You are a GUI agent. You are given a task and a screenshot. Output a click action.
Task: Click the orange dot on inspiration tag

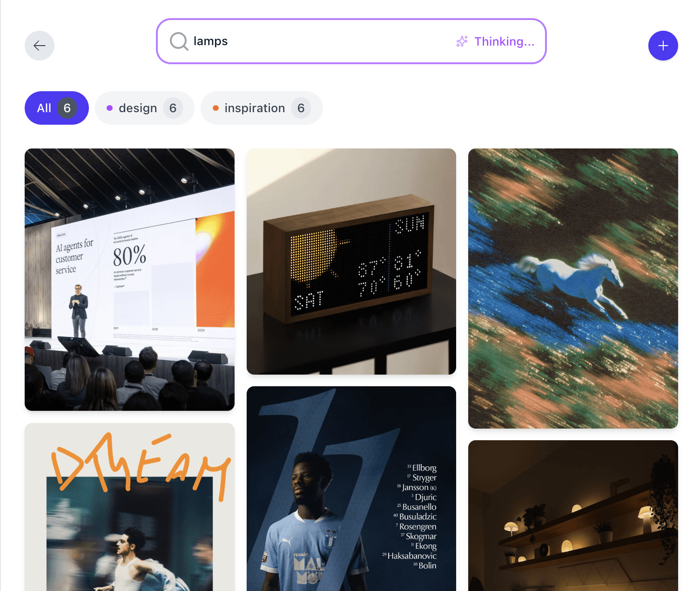(x=215, y=108)
